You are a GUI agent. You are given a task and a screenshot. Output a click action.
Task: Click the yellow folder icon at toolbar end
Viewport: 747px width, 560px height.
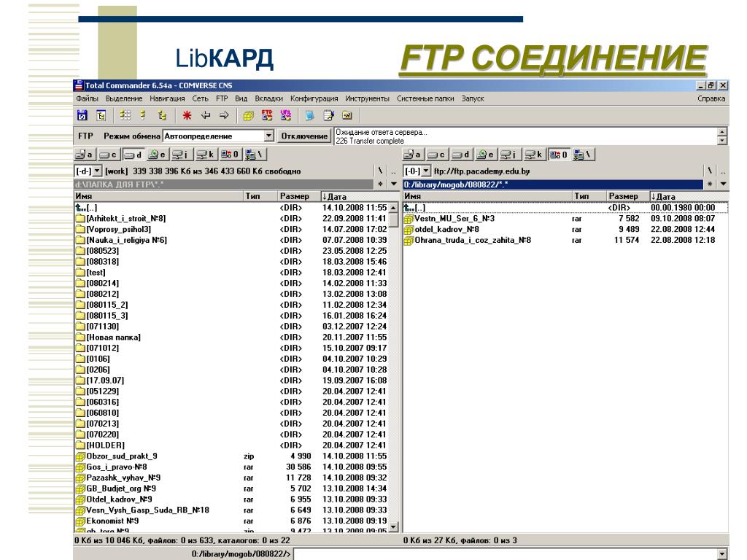[347, 115]
